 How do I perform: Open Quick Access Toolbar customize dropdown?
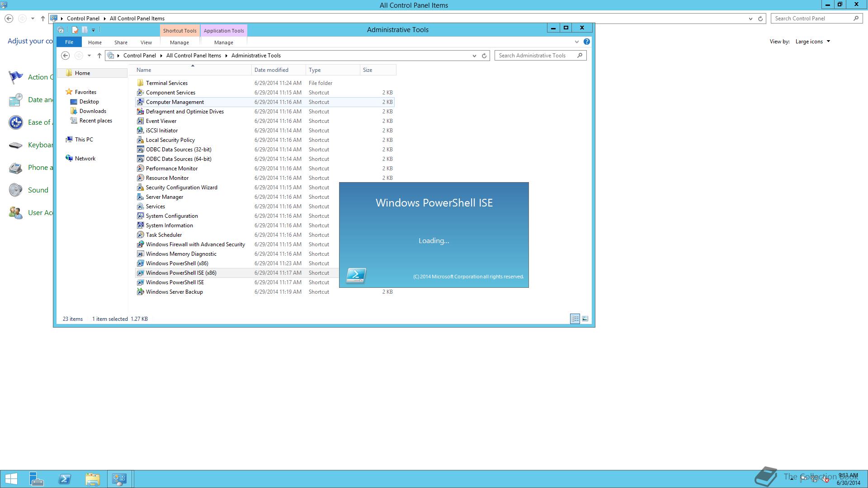point(94,30)
